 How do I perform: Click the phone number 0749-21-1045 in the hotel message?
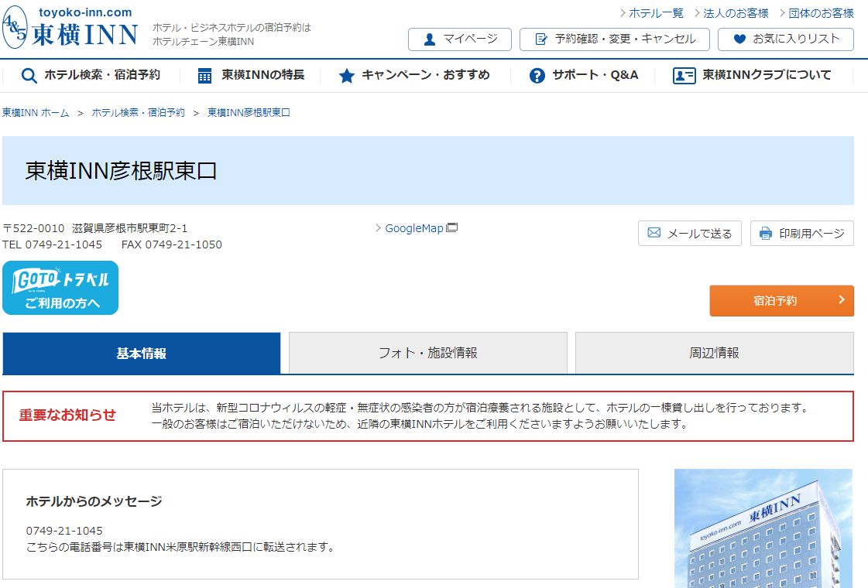tap(64, 531)
